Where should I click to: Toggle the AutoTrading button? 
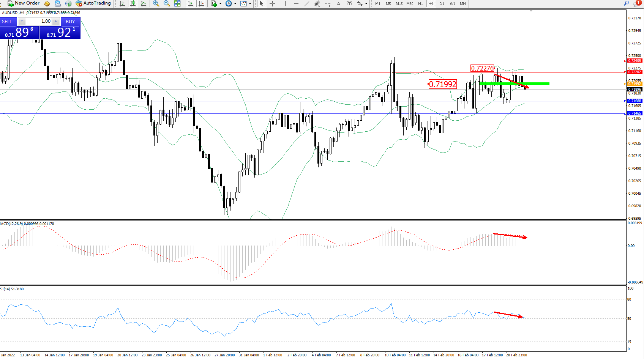[x=93, y=3]
